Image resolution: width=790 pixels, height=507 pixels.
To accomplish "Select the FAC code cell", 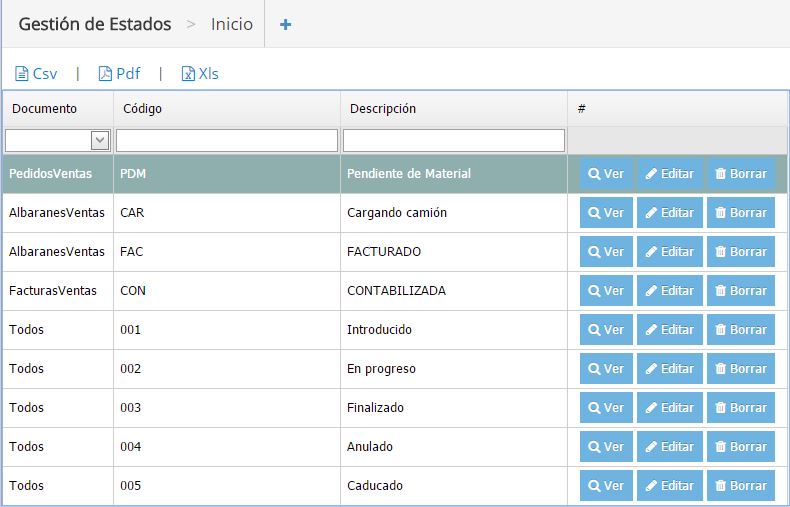I will [227, 251].
